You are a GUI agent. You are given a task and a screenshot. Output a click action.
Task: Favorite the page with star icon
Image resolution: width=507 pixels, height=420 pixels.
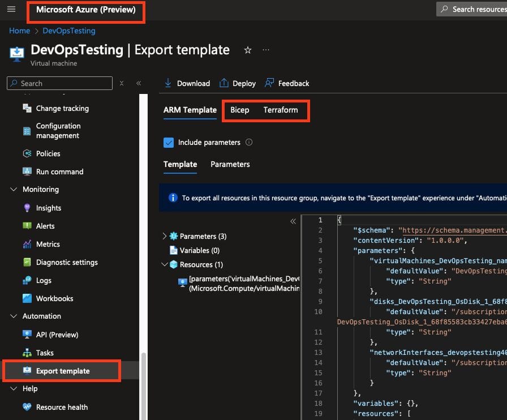[x=248, y=50]
